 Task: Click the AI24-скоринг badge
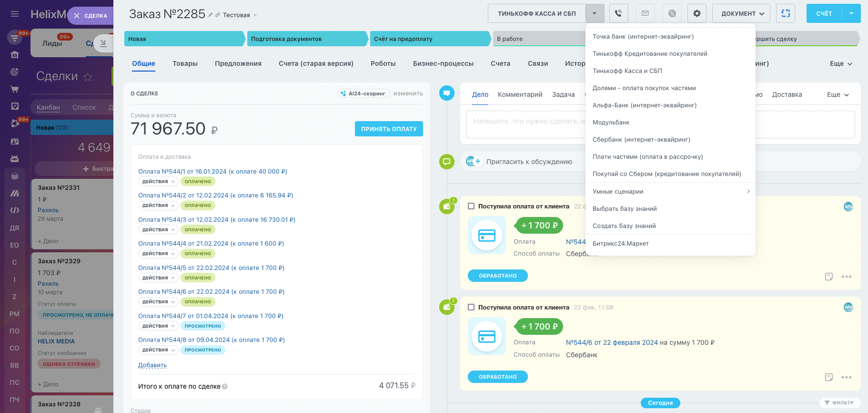coord(364,93)
